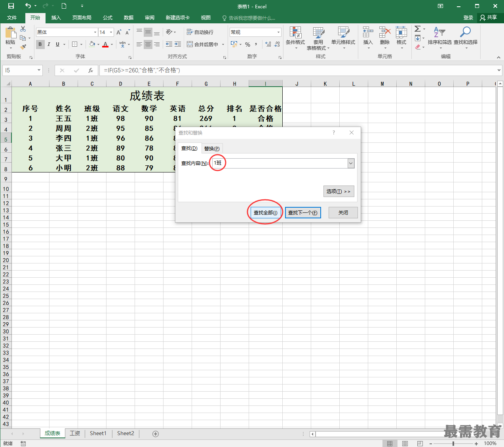504x447 pixels.
Task: Click the new sheet plus icon
Action: (156, 434)
